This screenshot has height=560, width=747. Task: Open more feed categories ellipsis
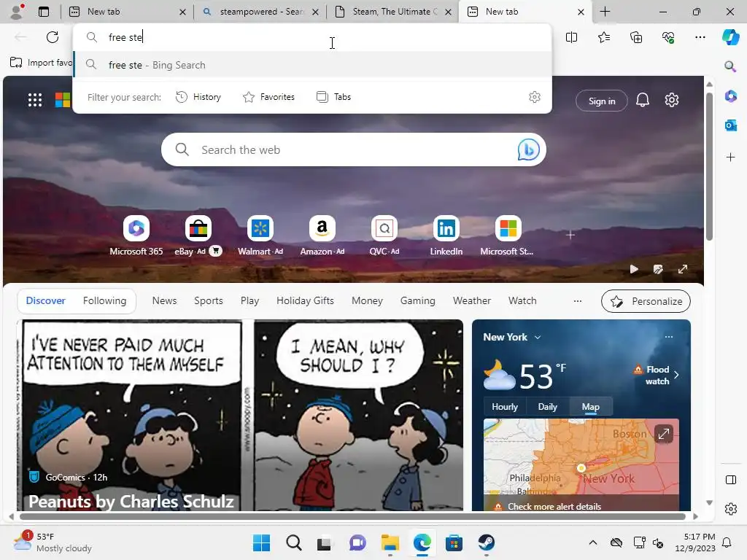pos(578,301)
